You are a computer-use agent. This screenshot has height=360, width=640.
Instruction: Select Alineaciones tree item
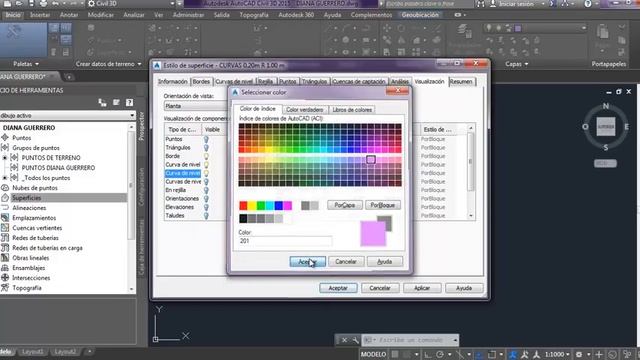(x=29, y=208)
